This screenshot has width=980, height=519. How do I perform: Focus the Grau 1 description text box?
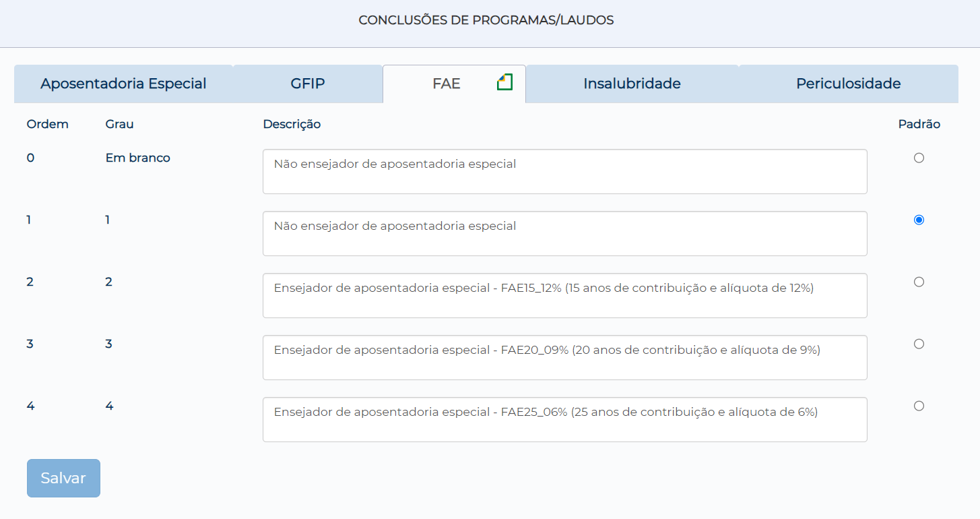(x=564, y=233)
